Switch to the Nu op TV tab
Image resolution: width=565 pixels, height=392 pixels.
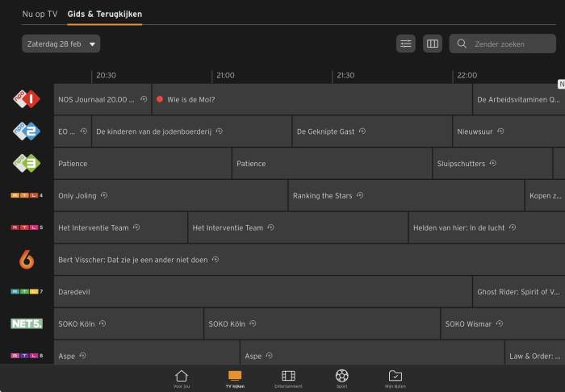point(40,14)
